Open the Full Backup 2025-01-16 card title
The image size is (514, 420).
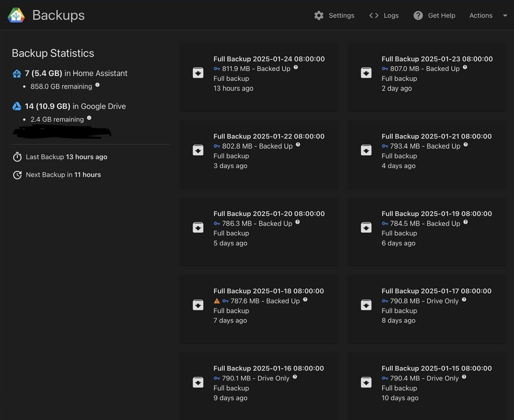(269, 368)
